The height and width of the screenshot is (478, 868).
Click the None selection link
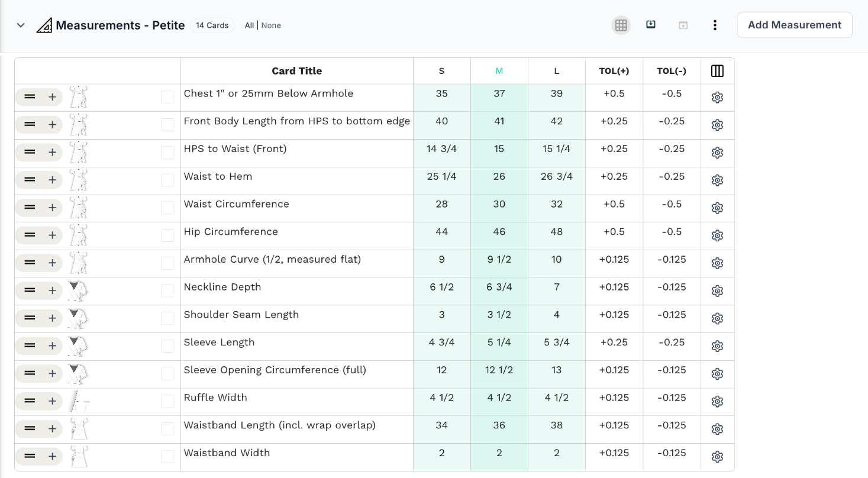(271, 25)
